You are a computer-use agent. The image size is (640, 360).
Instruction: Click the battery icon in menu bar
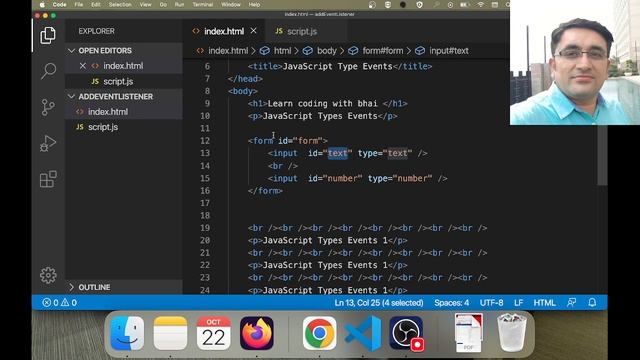coord(464,4)
